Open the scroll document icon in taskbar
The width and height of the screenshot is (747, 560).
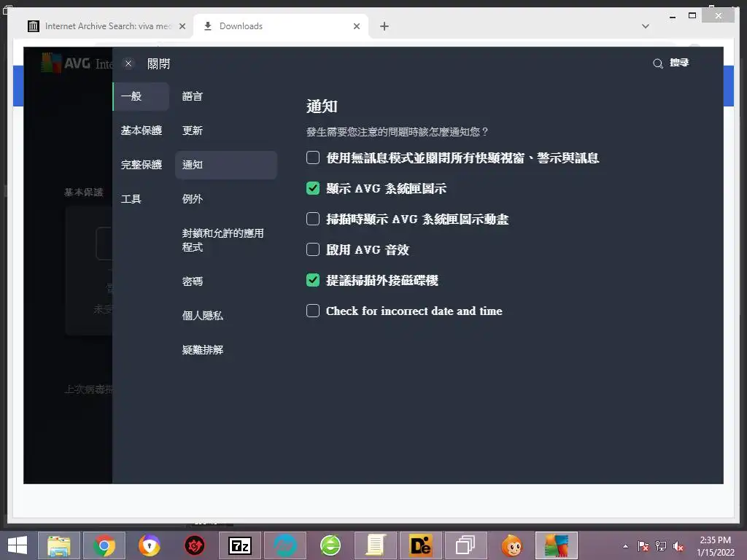click(x=376, y=545)
